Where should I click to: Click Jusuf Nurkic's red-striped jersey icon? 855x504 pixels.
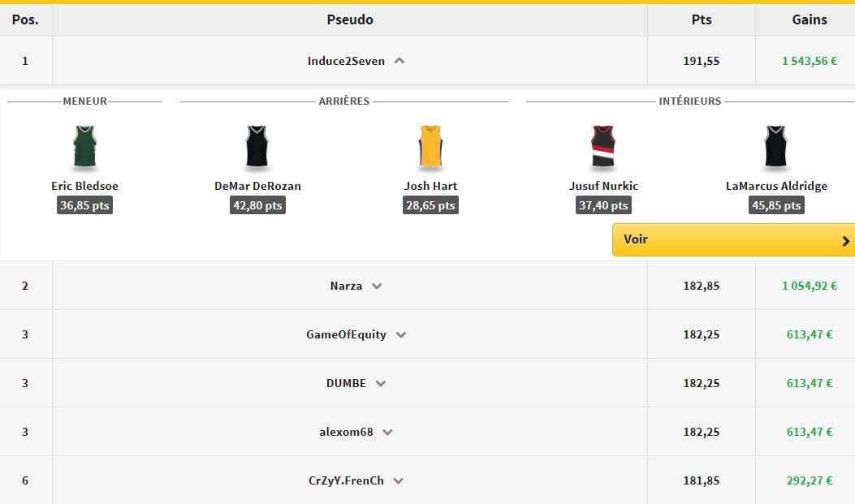point(603,147)
